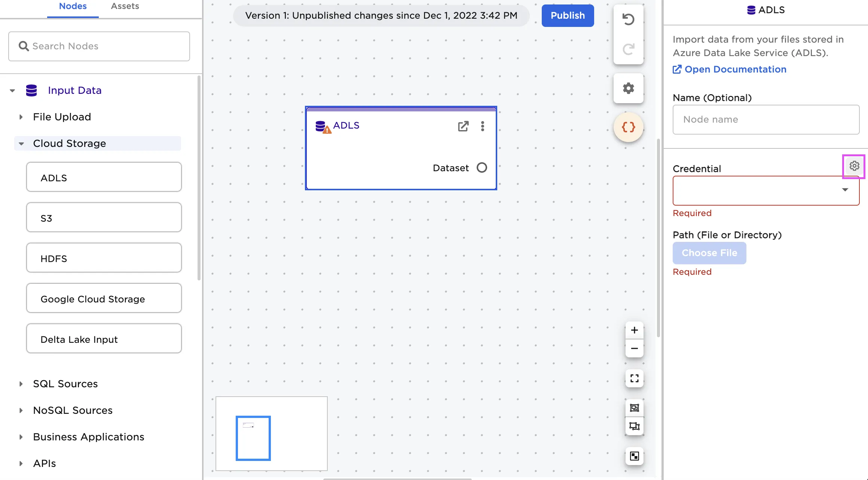Open the ADLS node three-dot menu
This screenshot has width=868, height=480.
click(x=483, y=126)
